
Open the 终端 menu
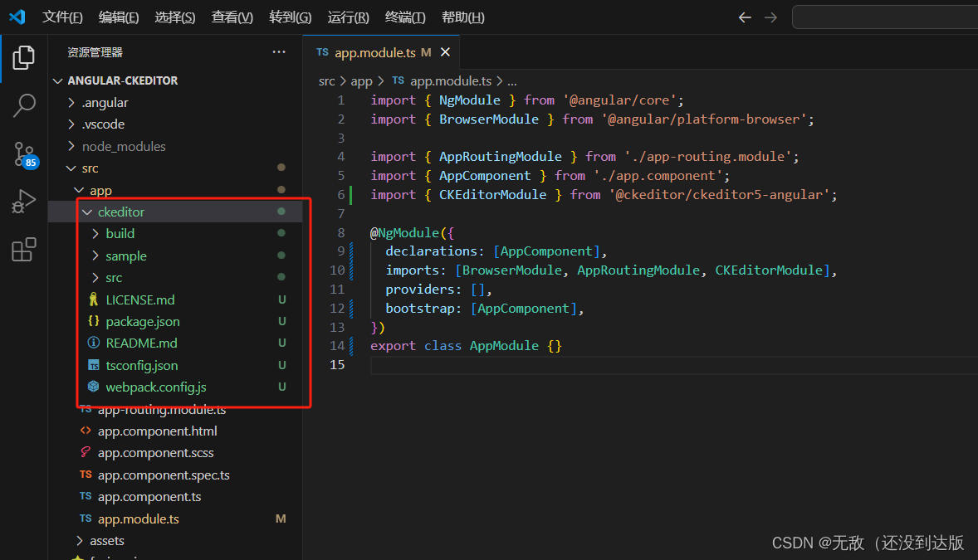[404, 17]
